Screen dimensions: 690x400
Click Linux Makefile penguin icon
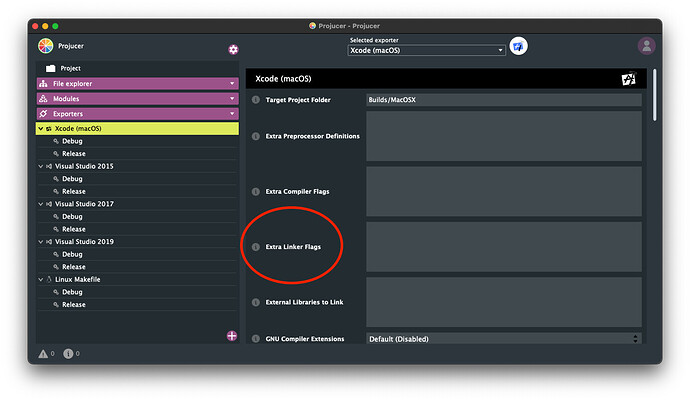click(49, 279)
